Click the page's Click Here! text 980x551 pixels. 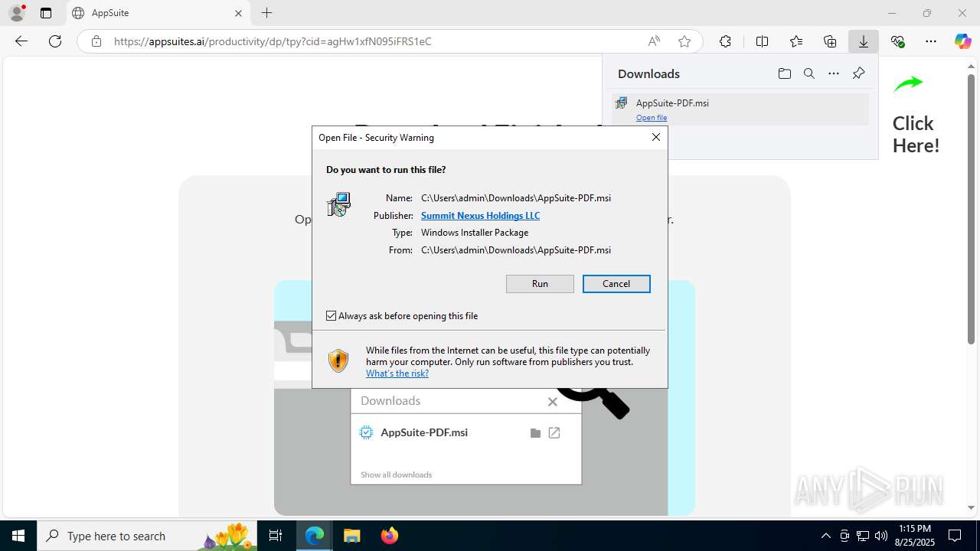pyautogui.click(x=916, y=135)
